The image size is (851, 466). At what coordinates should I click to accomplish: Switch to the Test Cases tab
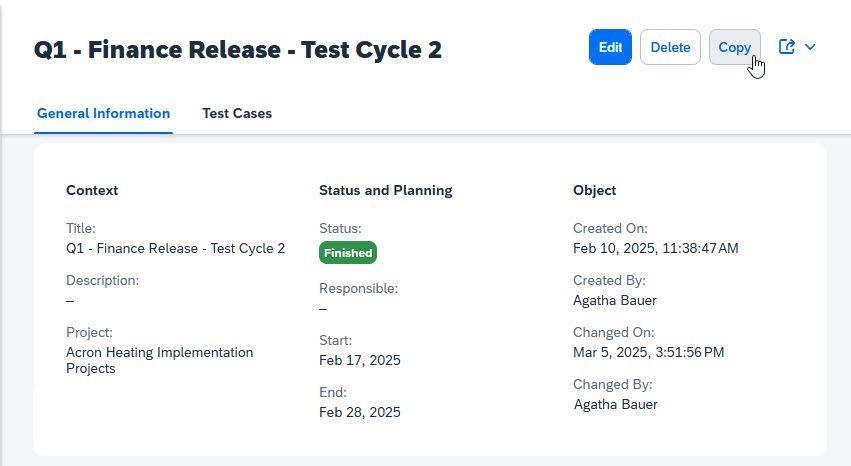tap(237, 113)
